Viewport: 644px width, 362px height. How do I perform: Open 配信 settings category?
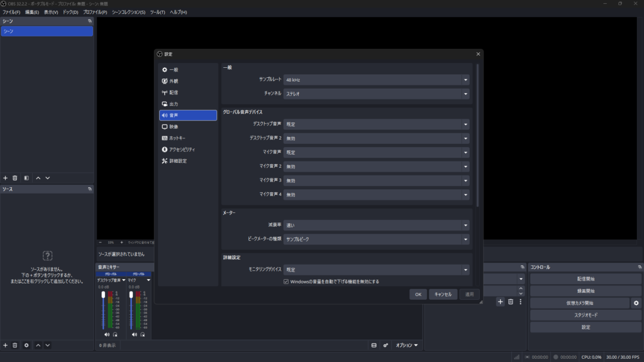(x=187, y=93)
